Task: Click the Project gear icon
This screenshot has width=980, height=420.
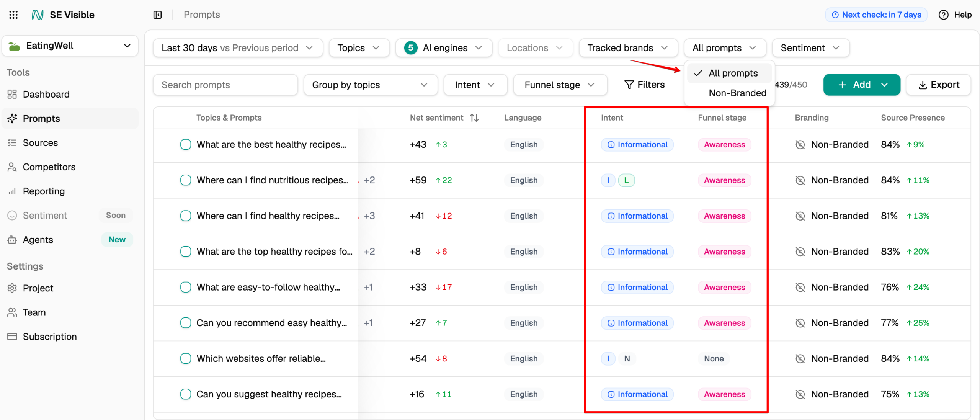Action: 12,288
